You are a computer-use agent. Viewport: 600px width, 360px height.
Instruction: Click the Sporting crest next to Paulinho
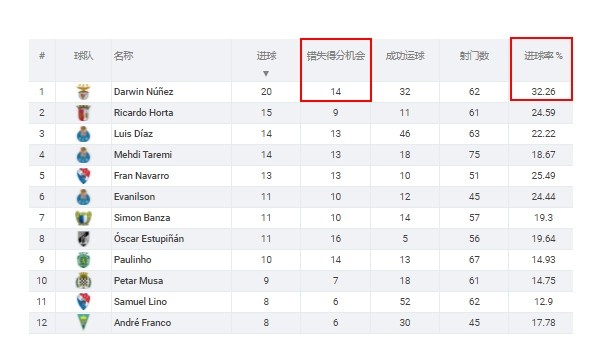[x=83, y=260]
